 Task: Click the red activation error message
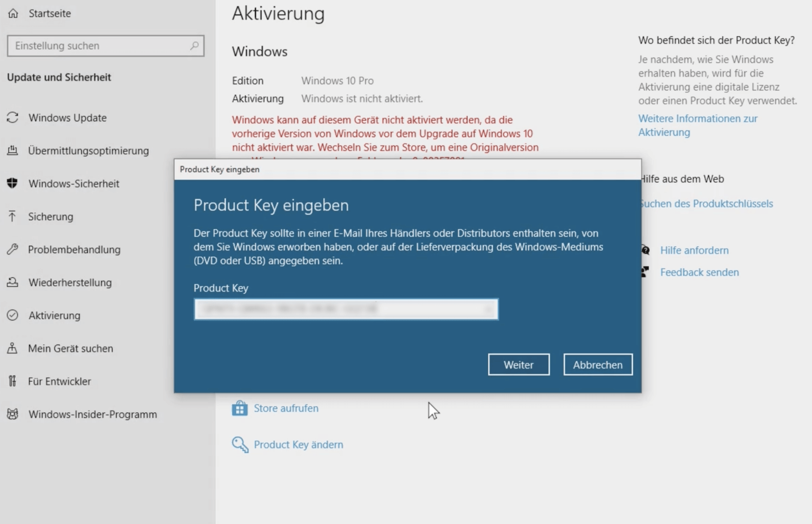click(385, 136)
